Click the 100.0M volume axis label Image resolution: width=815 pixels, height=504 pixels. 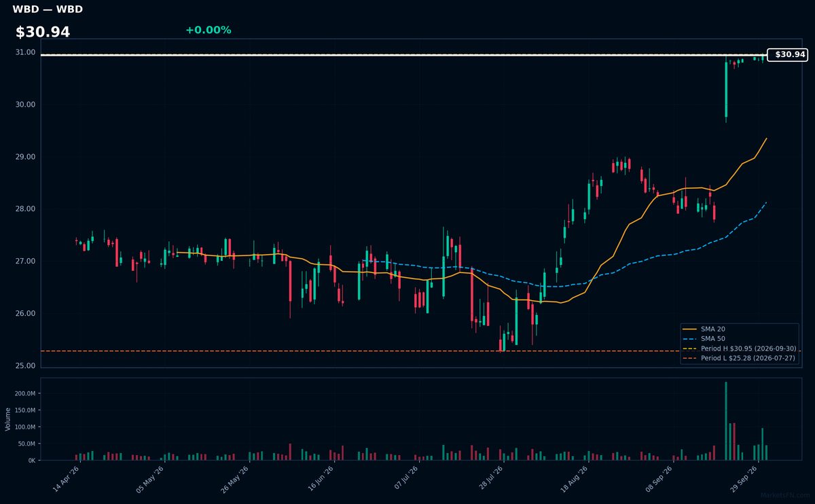(x=24, y=427)
